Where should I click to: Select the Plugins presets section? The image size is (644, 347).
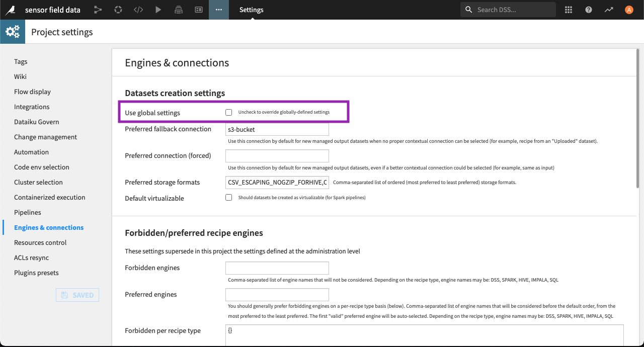(36, 273)
